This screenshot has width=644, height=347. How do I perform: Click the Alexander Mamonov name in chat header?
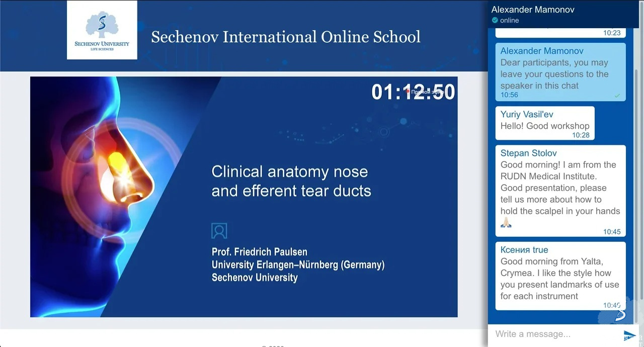533,10
